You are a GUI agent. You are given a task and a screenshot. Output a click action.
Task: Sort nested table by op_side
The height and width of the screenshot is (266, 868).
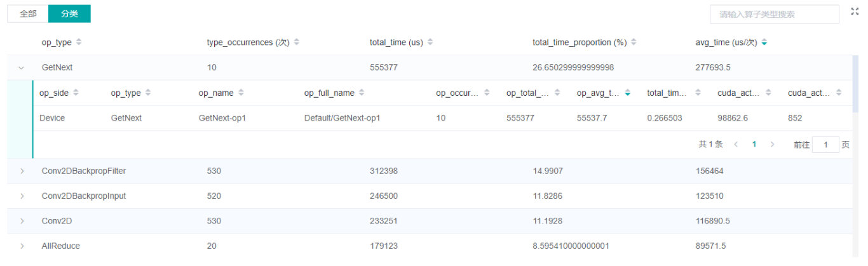coord(76,93)
